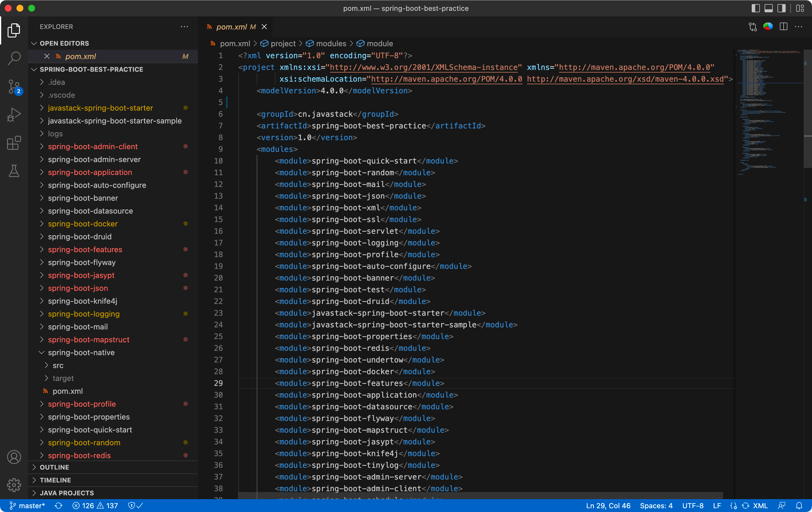Click the colorful circle icon in editor toolbar

(x=768, y=27)
